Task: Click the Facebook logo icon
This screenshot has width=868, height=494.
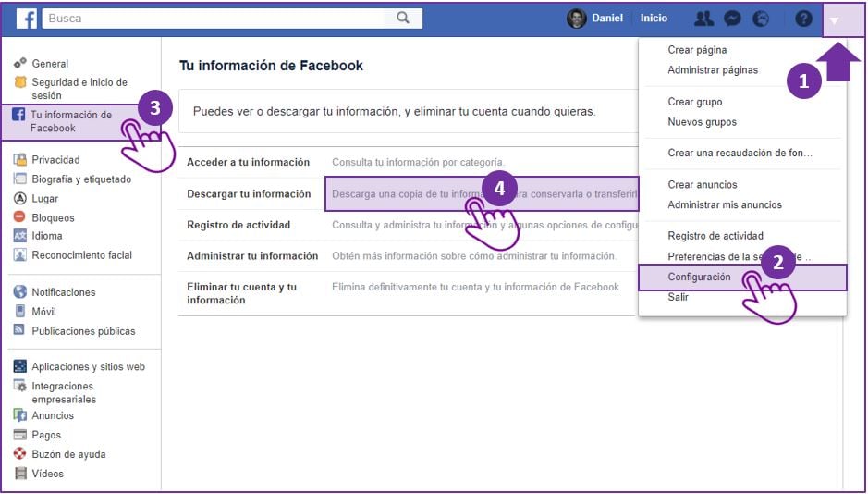Action: [x=26, y=19]
